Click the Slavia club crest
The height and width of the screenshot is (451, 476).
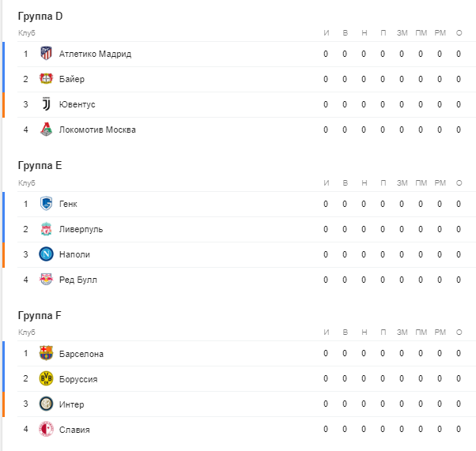tap(46, 429)
